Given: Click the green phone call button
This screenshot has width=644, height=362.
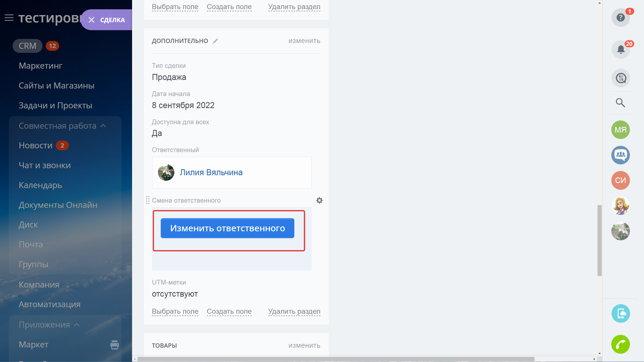Looking at the screenshot, I should coord(620,344).
